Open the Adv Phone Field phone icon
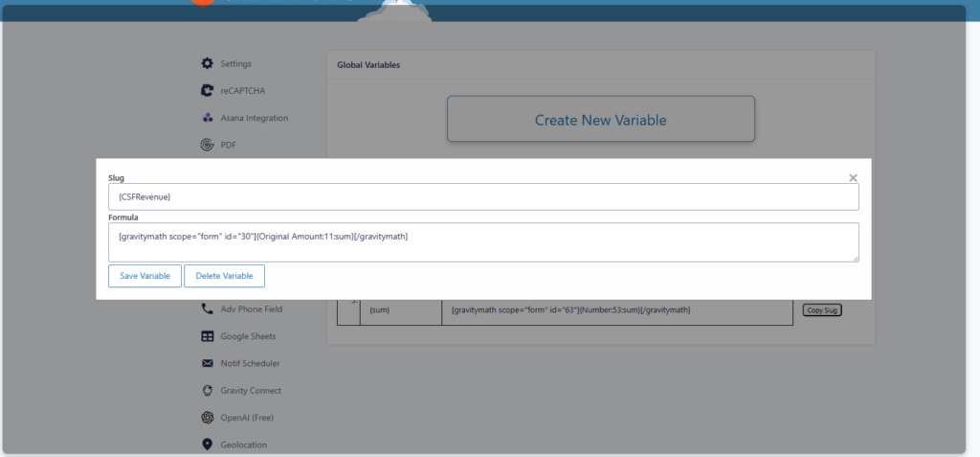Screen dimensions: 980x457 coord(207,309)
